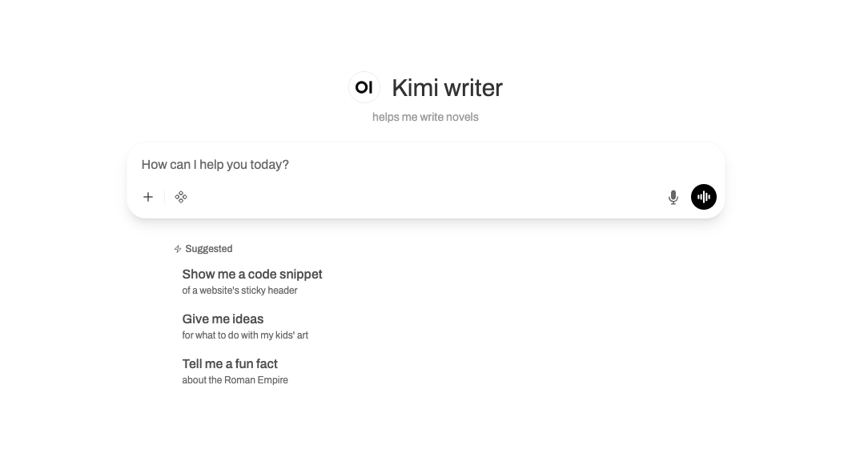Select the kids' art prompt description
Image resolution: width=868 pixels, height=461 pixels.
[244, 335]
